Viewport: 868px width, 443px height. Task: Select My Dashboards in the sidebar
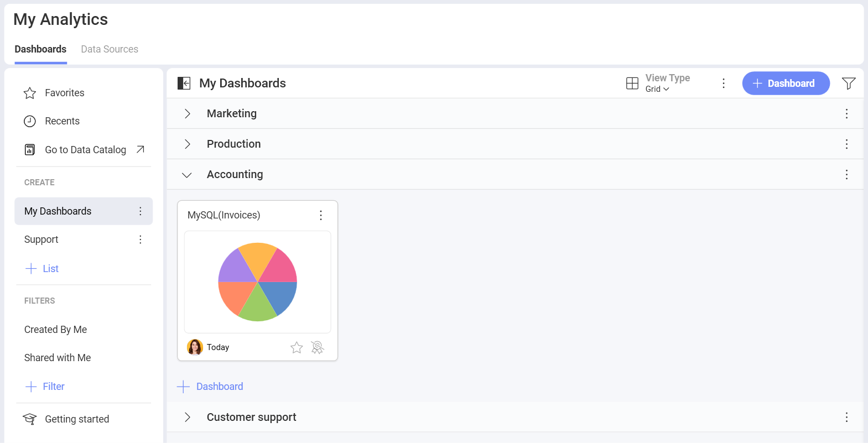pos(84,211)
